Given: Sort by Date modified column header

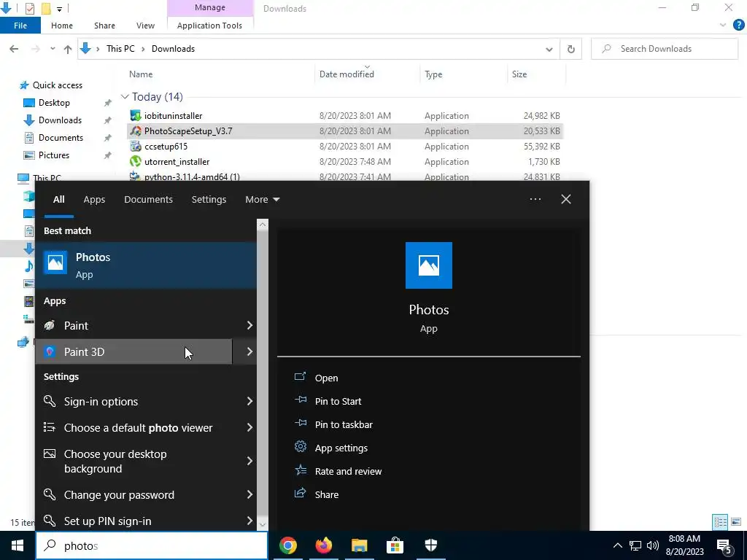Looking at the screenshot, I should pyautogui.click(x=347, y=74).
